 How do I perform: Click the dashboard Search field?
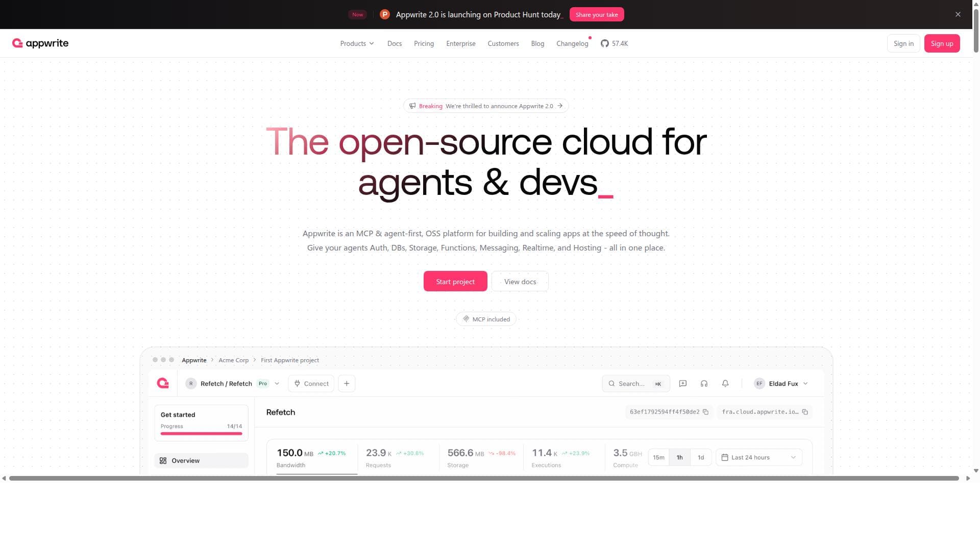(x=636, y=384)
